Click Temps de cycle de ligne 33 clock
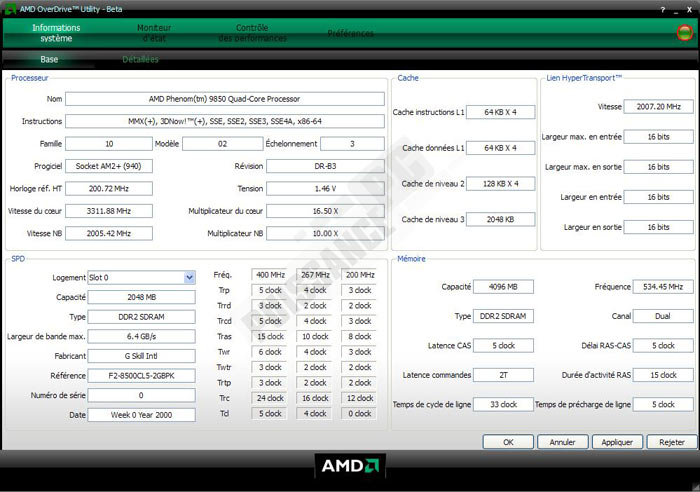700x492 pixels. (x=503, y=404)
